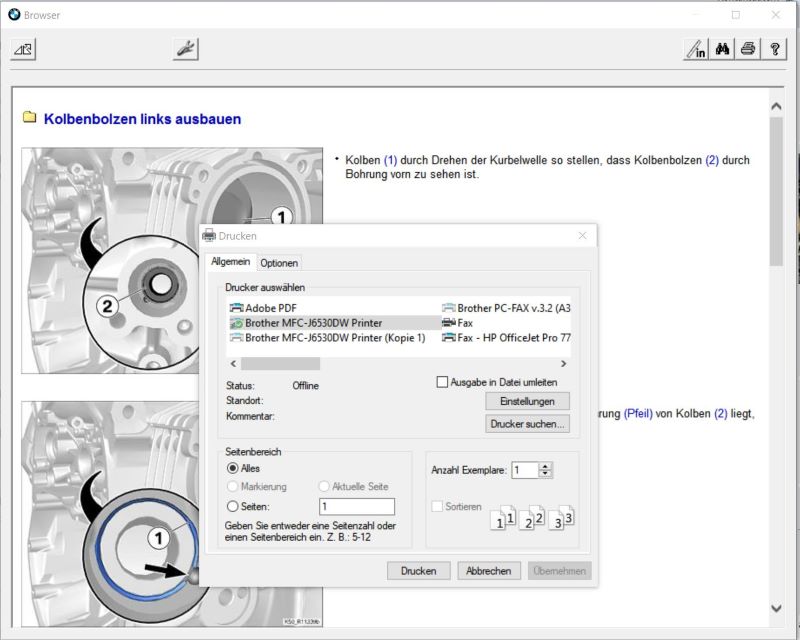Click the Einstellungen button
The image size is (800, 640).
tap(527, 401)
